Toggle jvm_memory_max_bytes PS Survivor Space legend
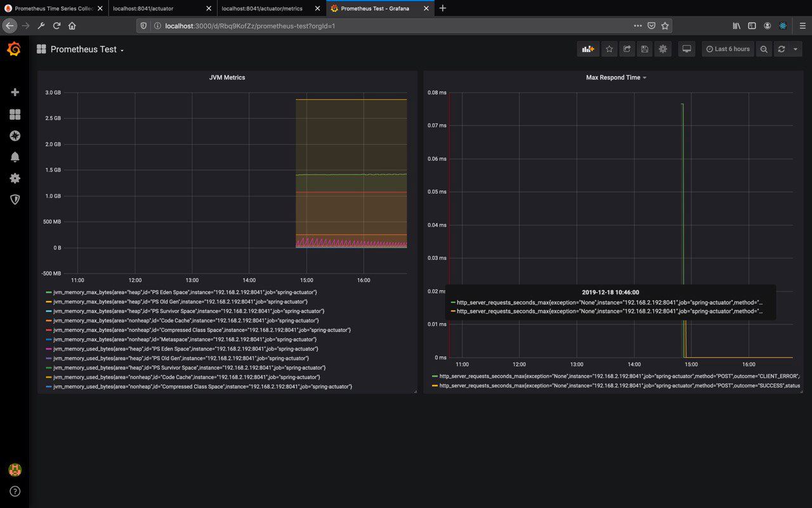Screen dimensions: 812x508 click(x=189, y=311)
